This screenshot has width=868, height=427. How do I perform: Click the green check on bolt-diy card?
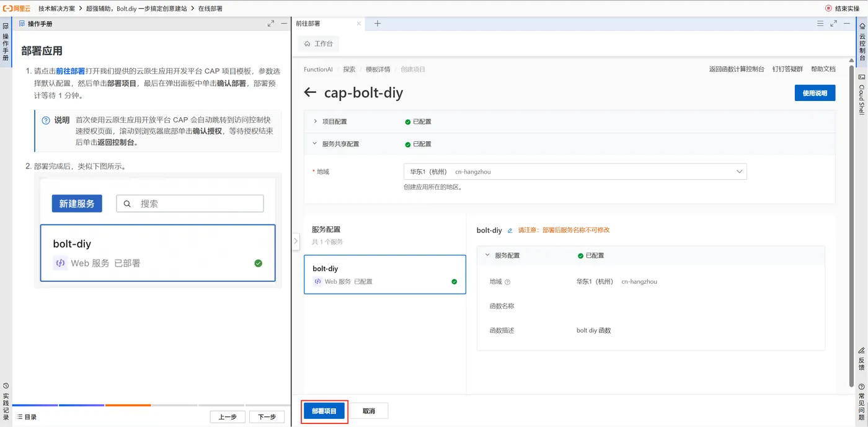tap(454, 281)
